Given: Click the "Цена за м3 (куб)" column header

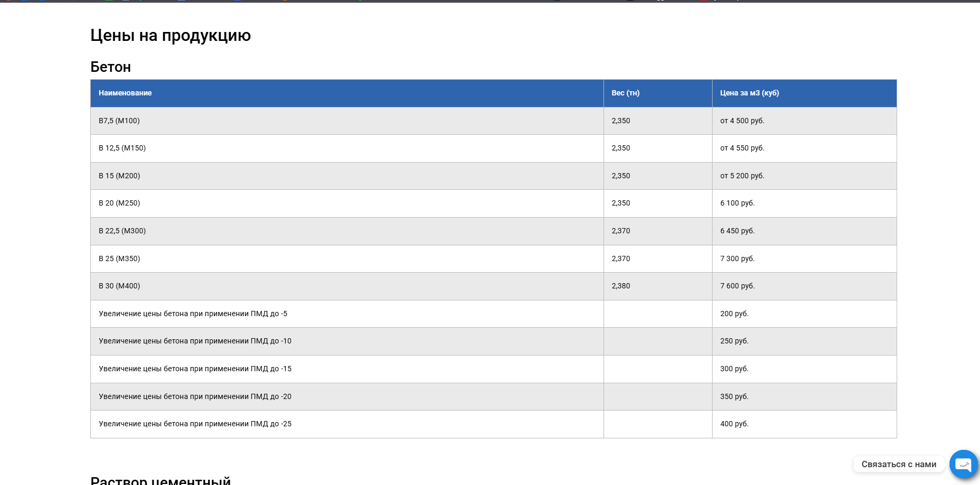Looking at the screenshot, I should click(749, 93).
